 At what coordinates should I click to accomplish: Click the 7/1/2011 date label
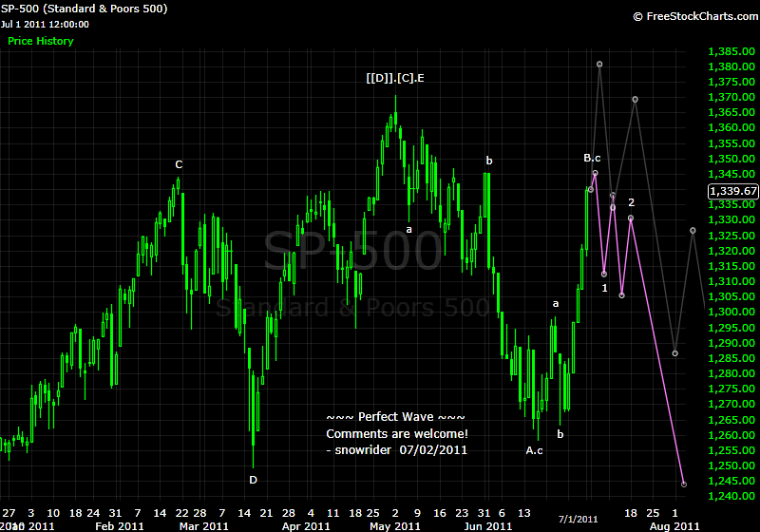tap(578, 520)
